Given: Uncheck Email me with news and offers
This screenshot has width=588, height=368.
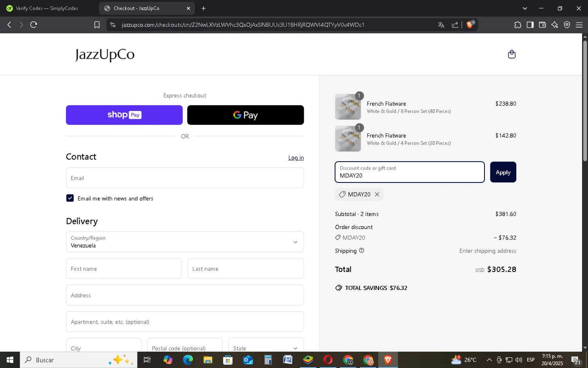Looking at the screenshot, I should [70, 198].
